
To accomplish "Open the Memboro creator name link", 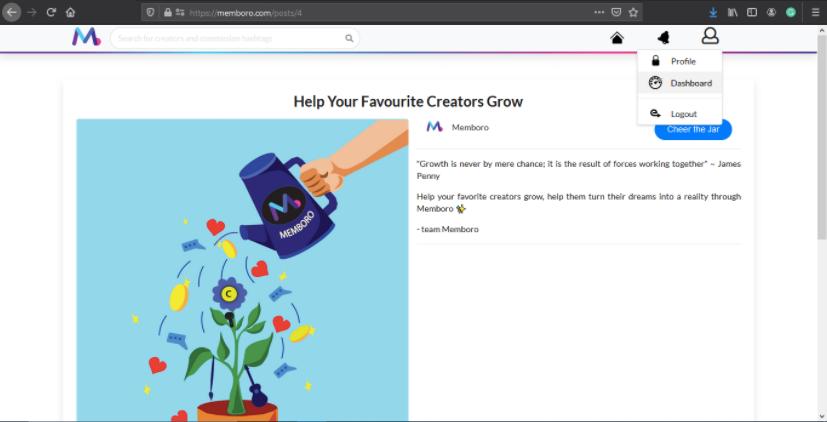I will click(x=470, y=127).
